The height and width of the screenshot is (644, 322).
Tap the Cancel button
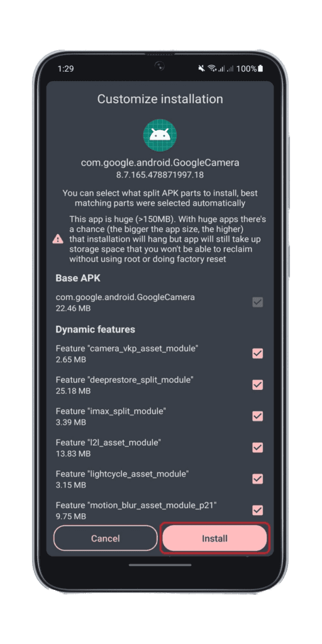[106, 538]
